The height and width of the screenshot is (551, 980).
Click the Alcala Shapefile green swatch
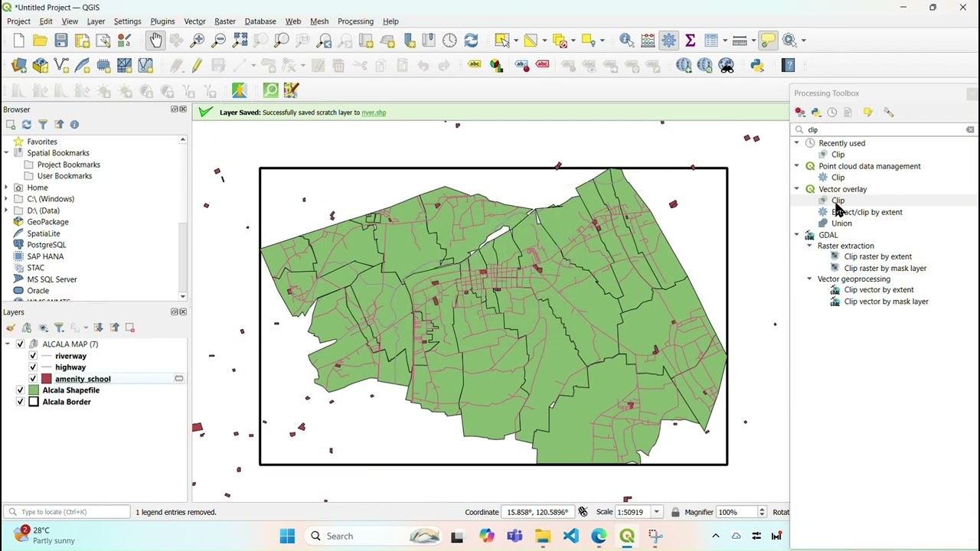coord(34,390)
